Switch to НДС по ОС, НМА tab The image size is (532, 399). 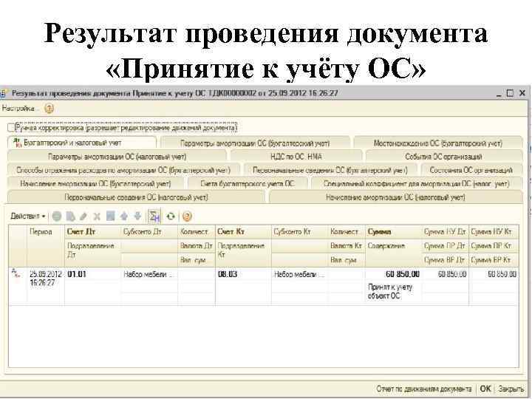296,157
